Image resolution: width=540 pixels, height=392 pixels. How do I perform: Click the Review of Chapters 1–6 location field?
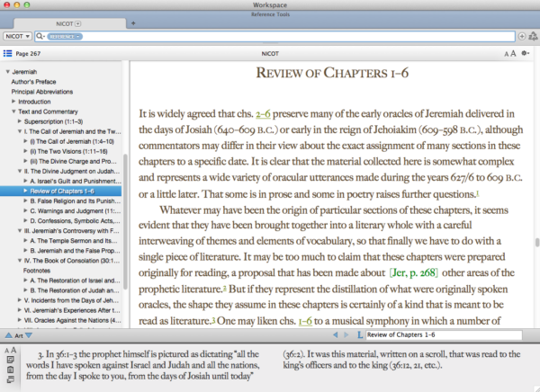point(441,334)
